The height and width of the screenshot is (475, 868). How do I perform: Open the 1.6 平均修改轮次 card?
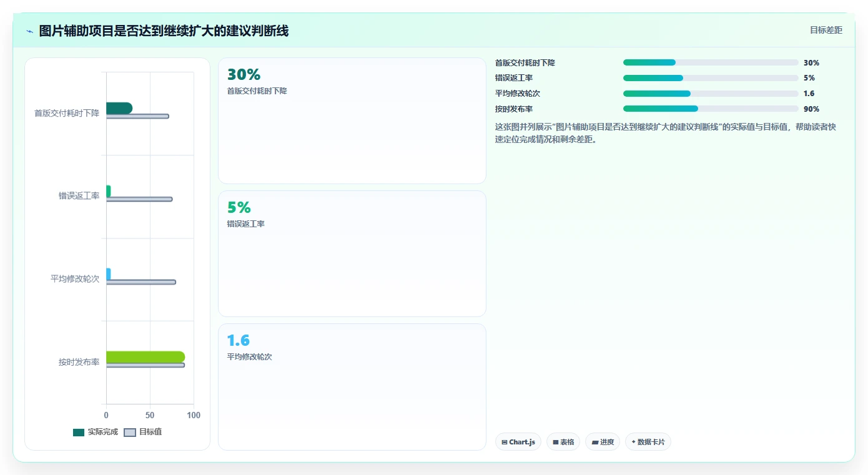point(352,387)
